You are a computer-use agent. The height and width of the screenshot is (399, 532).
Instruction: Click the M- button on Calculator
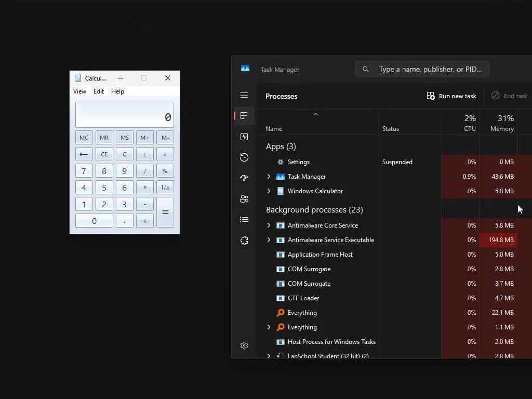point(165,138)
